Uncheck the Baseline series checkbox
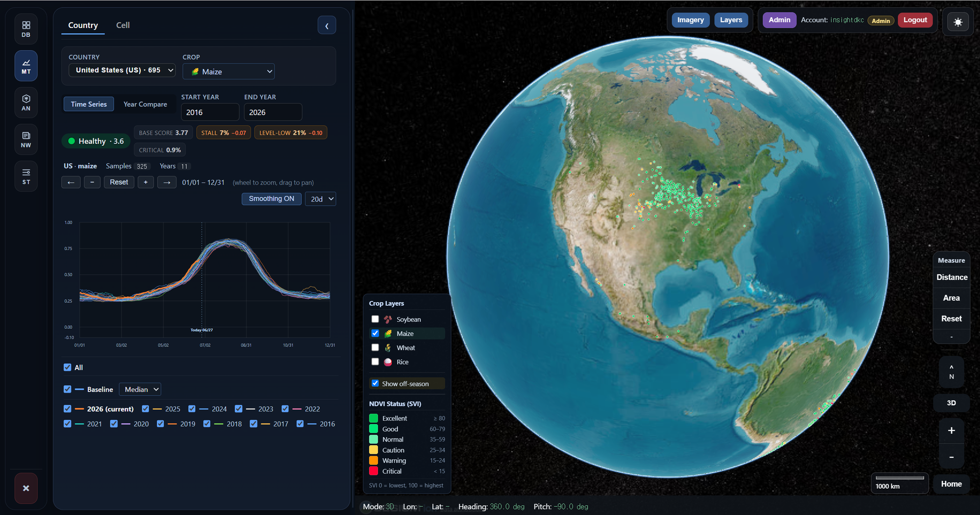 (68, 389)
